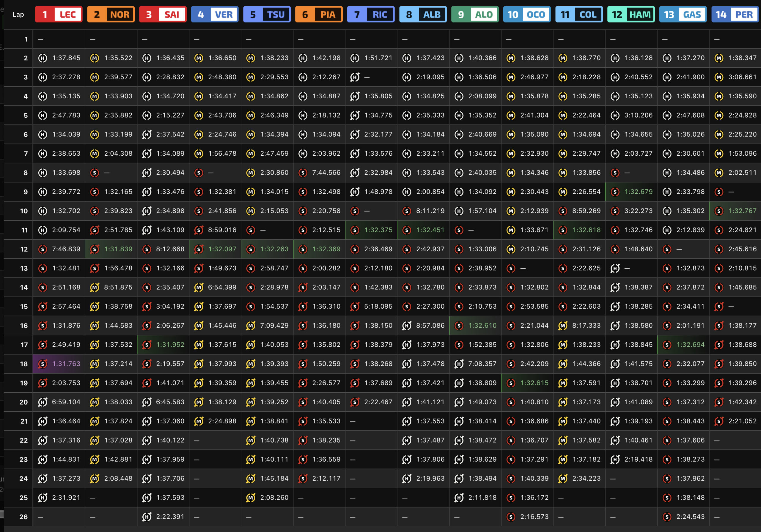761x532 pixels.
Task: Select the soft tyre icon next to 7:44.566
Action: (x=303, y=173)
